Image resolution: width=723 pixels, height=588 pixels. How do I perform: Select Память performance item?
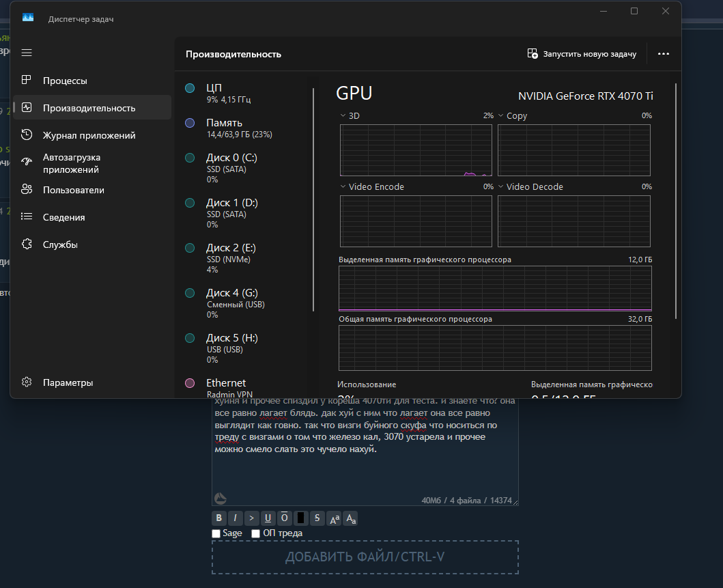245,128
